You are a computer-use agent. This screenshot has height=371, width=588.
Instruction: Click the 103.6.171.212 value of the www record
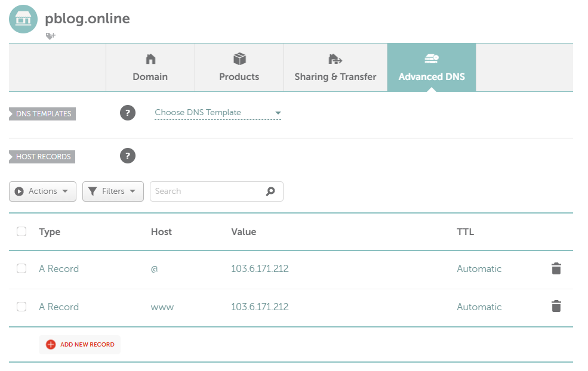click(260, 307)
